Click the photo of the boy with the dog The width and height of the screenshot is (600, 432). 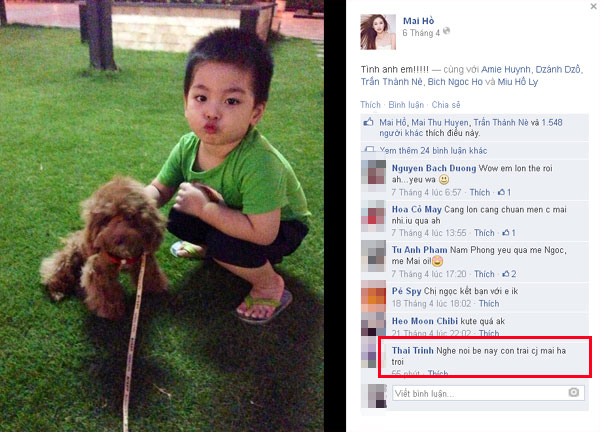pyautogui.click(x=162, y=216)
